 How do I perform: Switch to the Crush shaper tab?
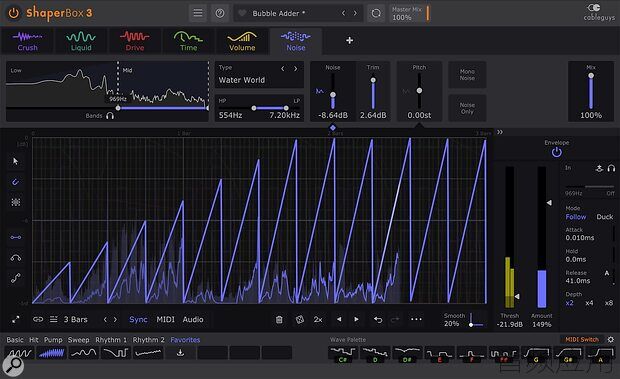[x=27, y=41]
